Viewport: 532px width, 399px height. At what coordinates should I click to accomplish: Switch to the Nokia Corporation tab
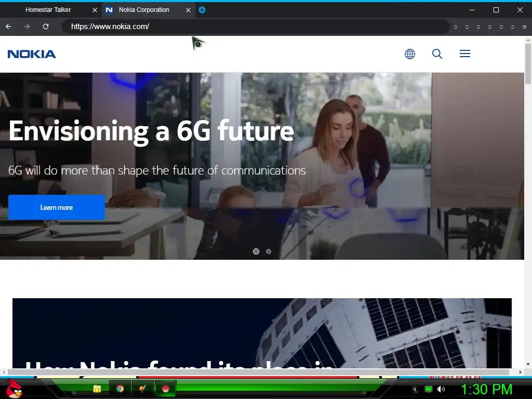[x=144, y=10]
